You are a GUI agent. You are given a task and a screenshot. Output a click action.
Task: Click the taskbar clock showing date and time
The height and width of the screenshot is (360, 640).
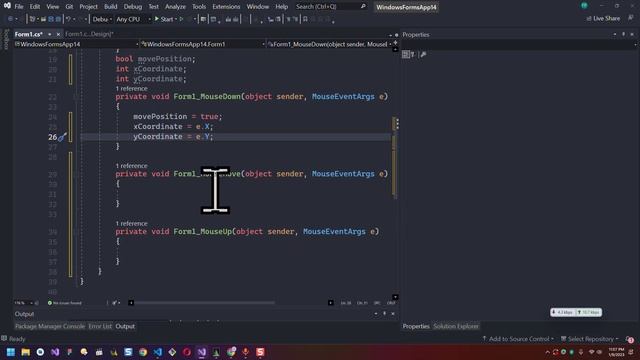coord(616,352)
